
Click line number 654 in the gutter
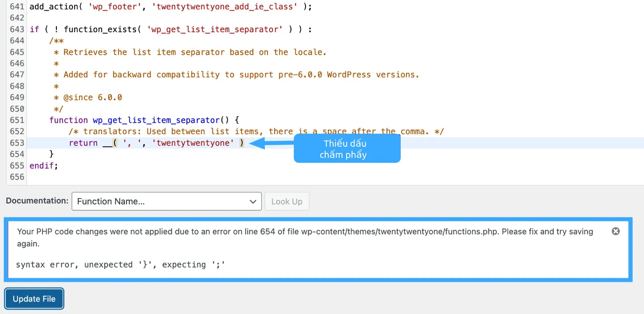pyautogui.click(x=17, y=154)
